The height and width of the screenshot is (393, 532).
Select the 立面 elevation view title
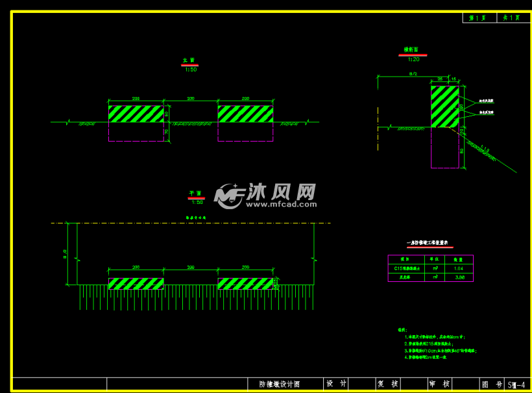click(189, 60)
